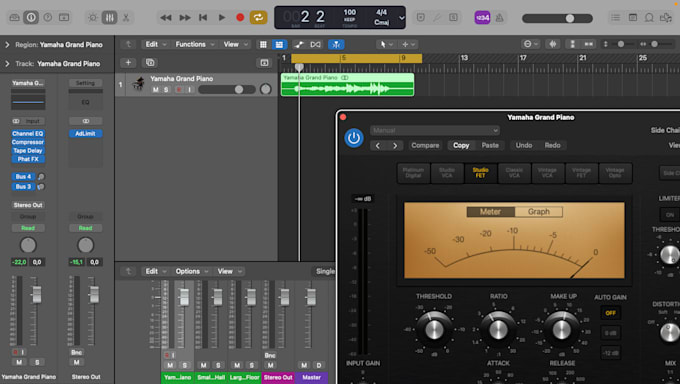Toggle the Mixer button in control bar
Image resolution: width=680 pixels, height=384 pixels.
(109, 17)
